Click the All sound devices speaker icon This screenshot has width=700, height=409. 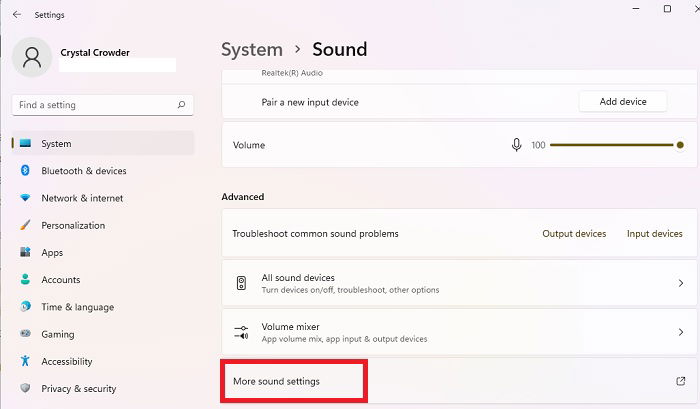pos(241,283)
